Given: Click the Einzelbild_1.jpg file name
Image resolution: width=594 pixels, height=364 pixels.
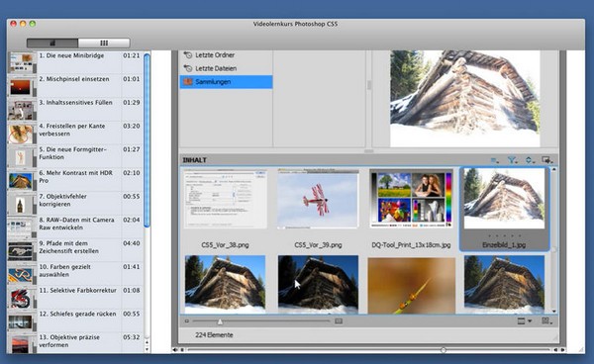Looking at the screenshot, I should pos(504,245).
